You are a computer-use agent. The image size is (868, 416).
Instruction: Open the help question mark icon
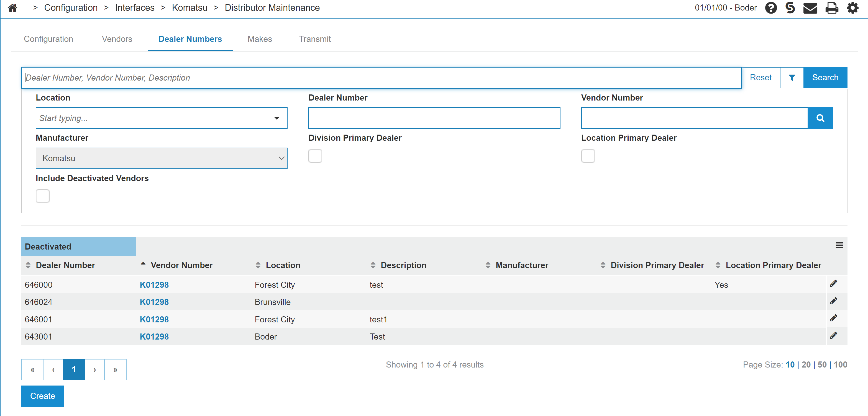point(771,7)
